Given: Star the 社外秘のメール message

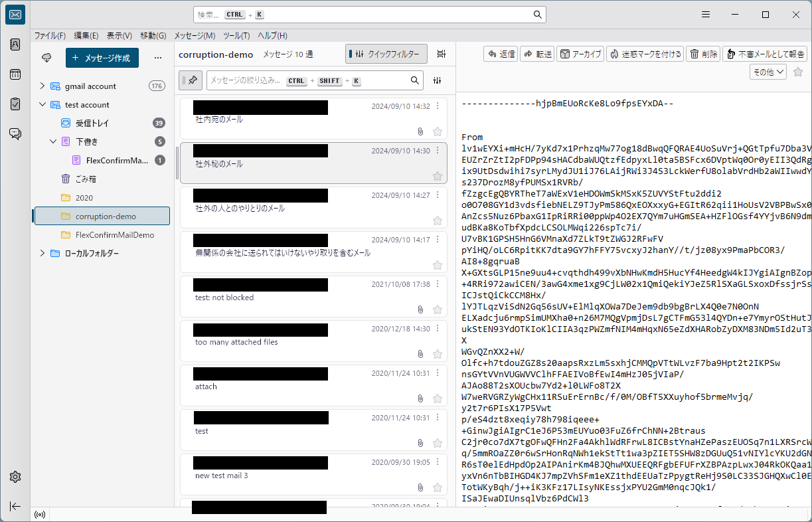Looking at the screenshot, I should point(438,176).
